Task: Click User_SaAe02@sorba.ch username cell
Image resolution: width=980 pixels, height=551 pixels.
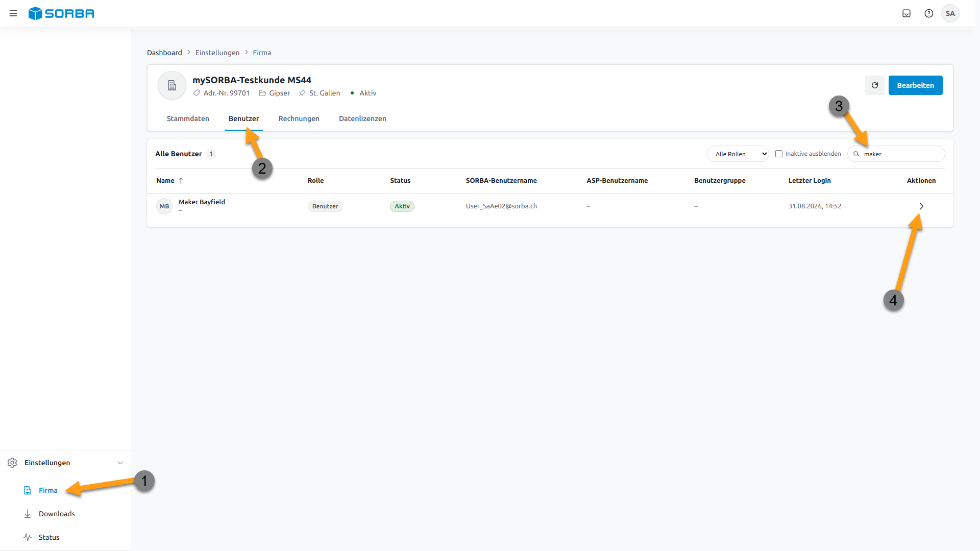Action: click(x=501, y=206)
